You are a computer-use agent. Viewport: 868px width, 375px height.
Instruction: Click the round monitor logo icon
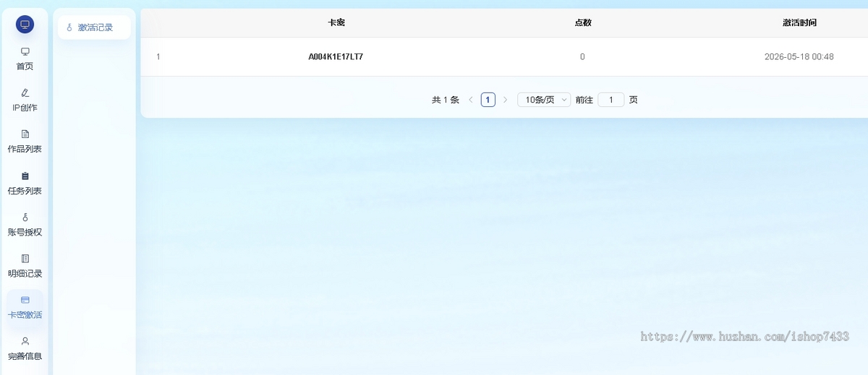click(25, 25)
